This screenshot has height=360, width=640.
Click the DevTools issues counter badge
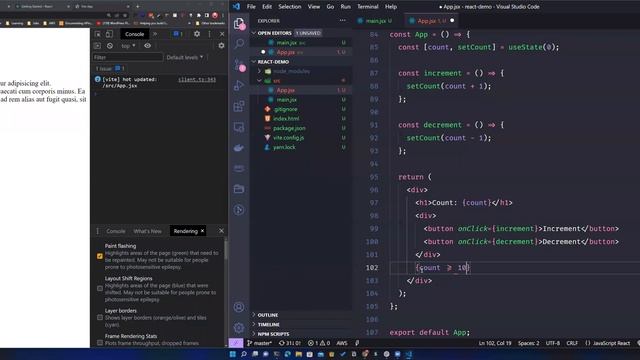coord(178,34)
